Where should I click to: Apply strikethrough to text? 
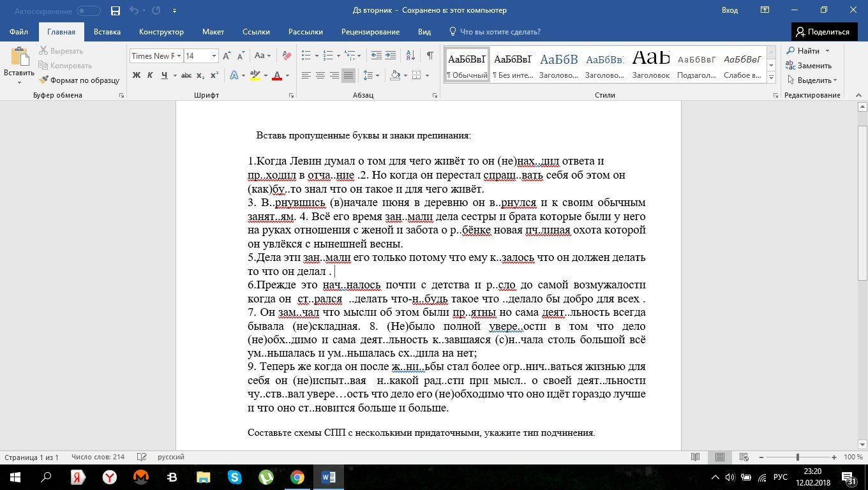click(x=186, y=75)
